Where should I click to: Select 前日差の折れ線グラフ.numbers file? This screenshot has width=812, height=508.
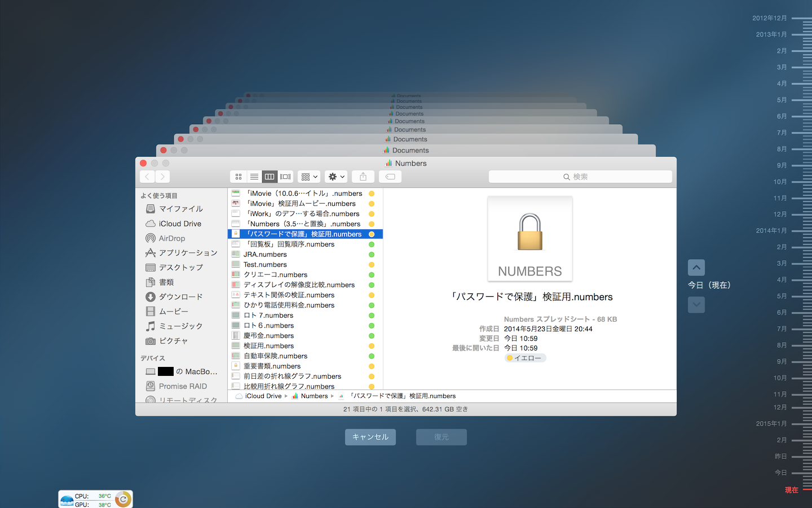(x=305, y=376)
